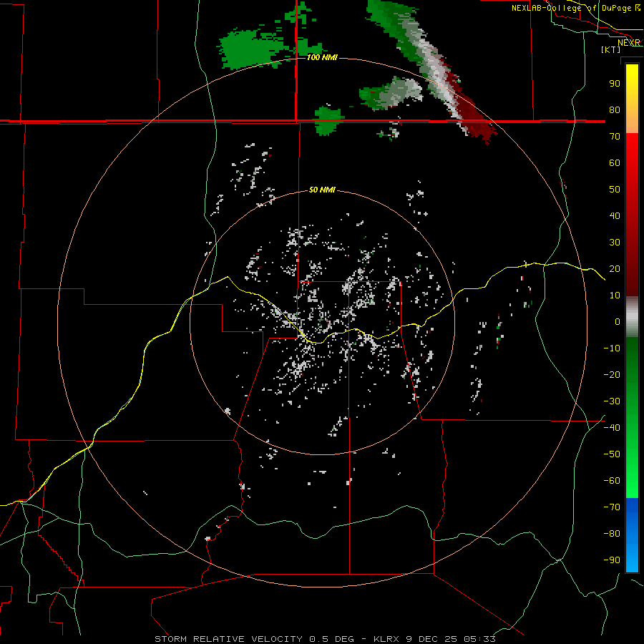Click the -30 value on velocity scale

pyautogui.click(x=612, y=401)
